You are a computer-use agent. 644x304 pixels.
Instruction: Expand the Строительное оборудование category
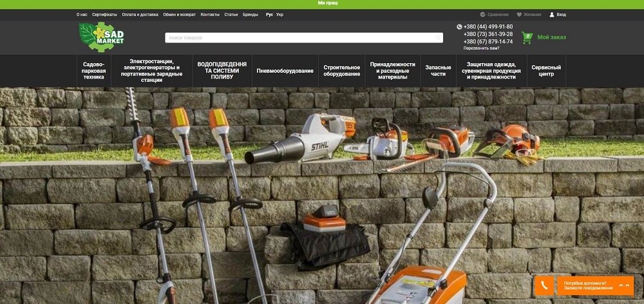[x=341, y=71]
